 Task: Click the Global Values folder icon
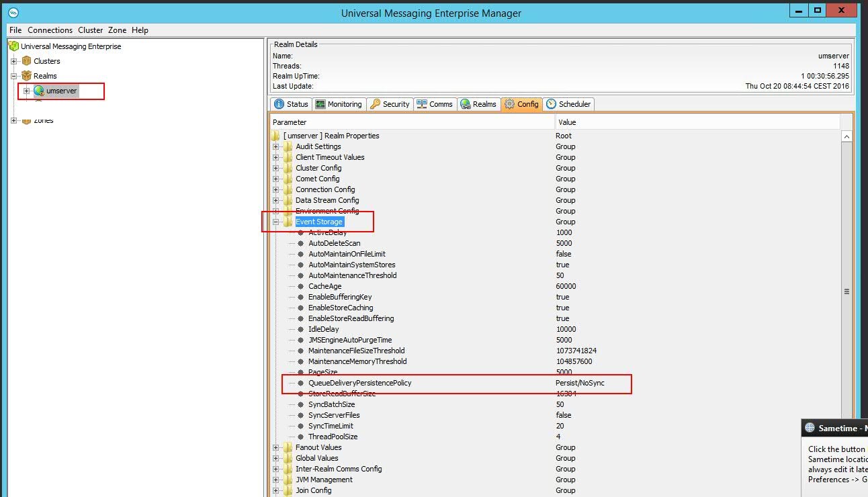[x=288, y=458]
